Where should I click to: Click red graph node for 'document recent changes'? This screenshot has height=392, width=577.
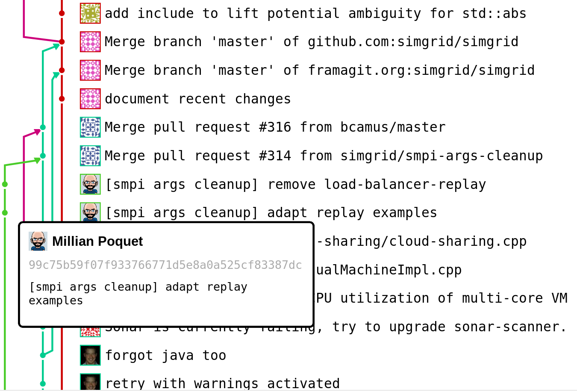pos(62,99)
